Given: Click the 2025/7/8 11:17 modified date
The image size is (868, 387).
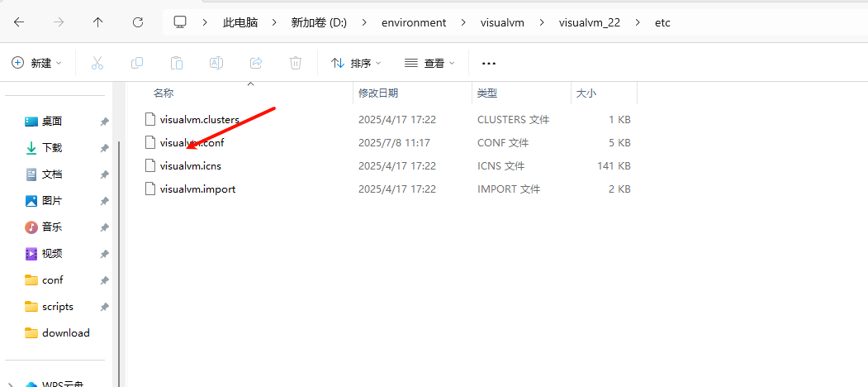Looking at the screenshot, I should 394,142.
